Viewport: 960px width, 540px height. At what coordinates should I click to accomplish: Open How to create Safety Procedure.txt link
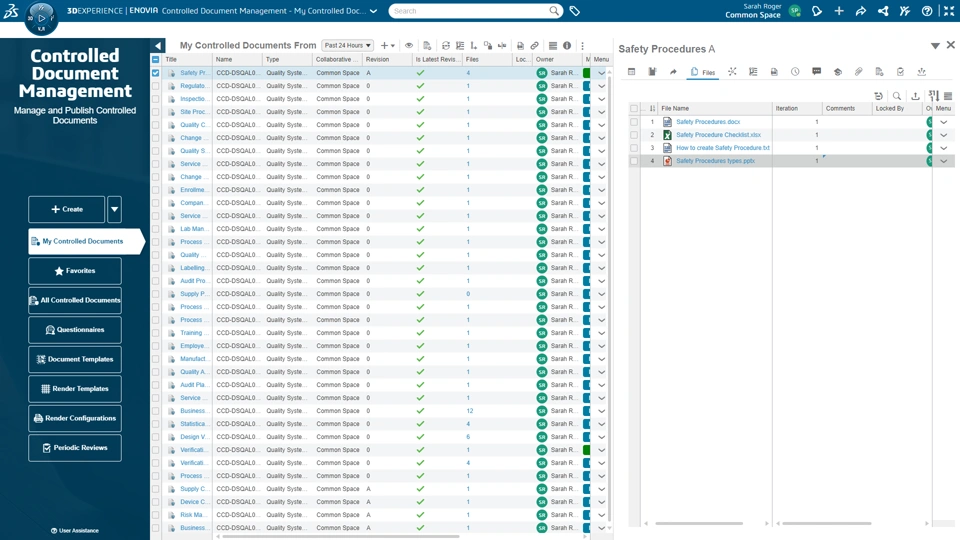722,148
